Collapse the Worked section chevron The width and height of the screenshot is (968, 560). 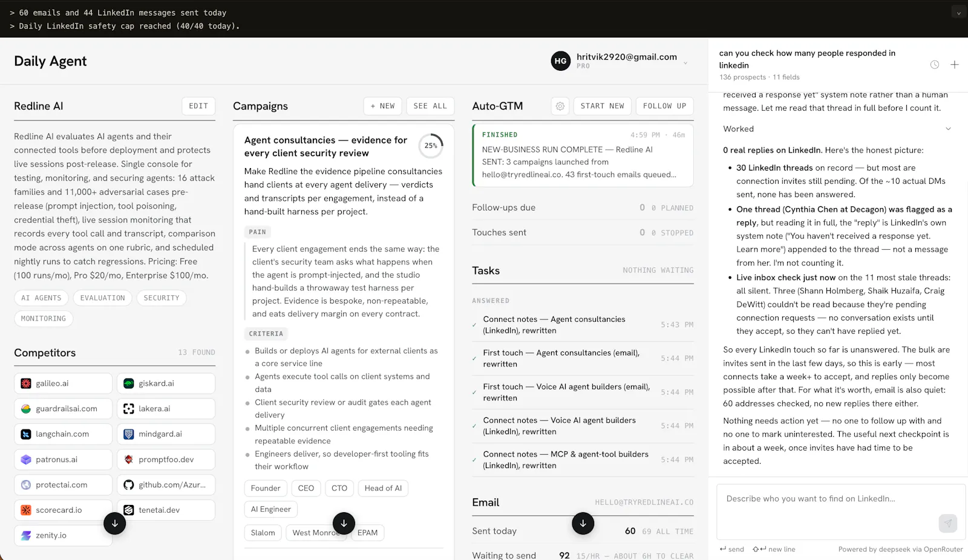948,129
